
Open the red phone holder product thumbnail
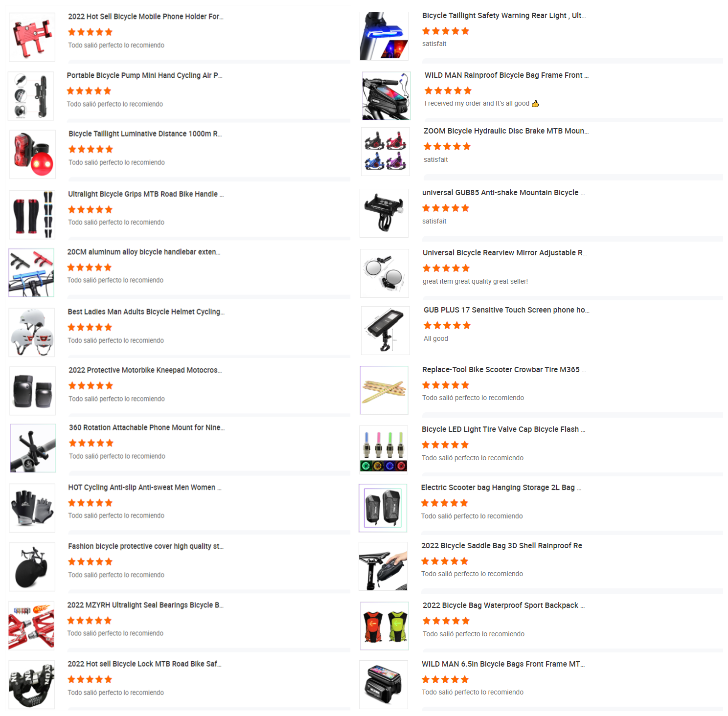(32, 37)
